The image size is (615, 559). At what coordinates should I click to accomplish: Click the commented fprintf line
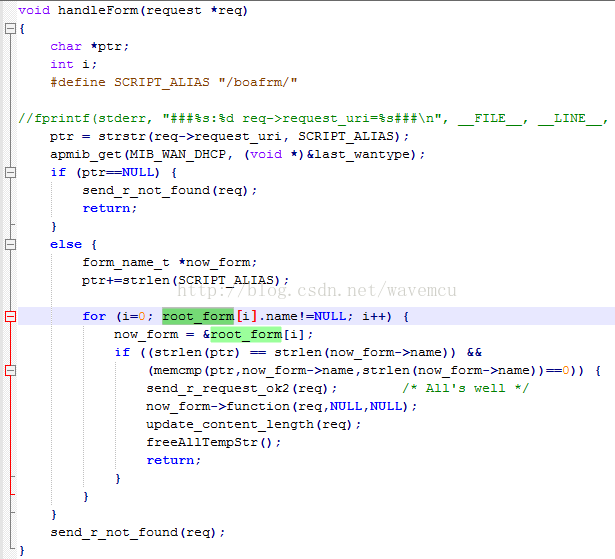(313, 118)
